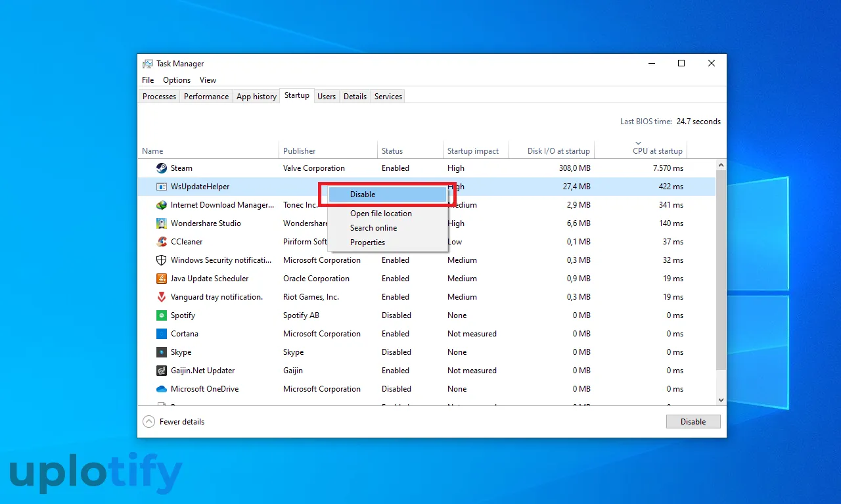Click the scrollbar up arrow
This screenshot has height=504, width=841.
click(x=721, y=165)
